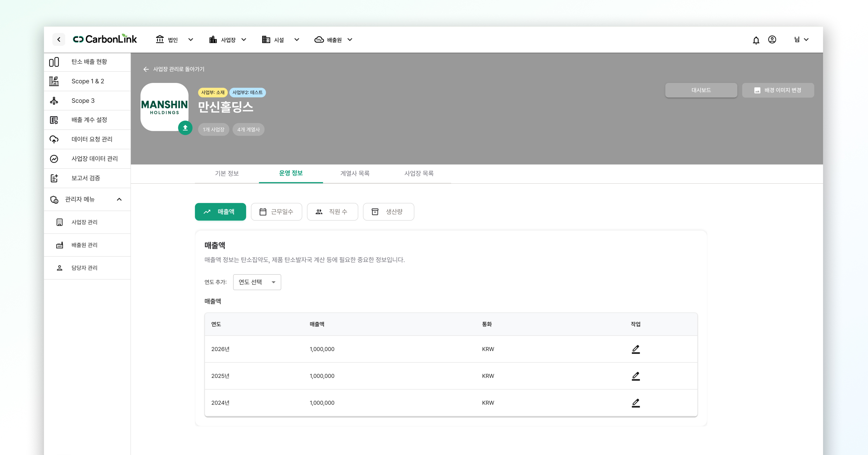Select the 근무일수 category button
Image resolution: width=868 pixels, height=455 pixels.
click(276, 212)
